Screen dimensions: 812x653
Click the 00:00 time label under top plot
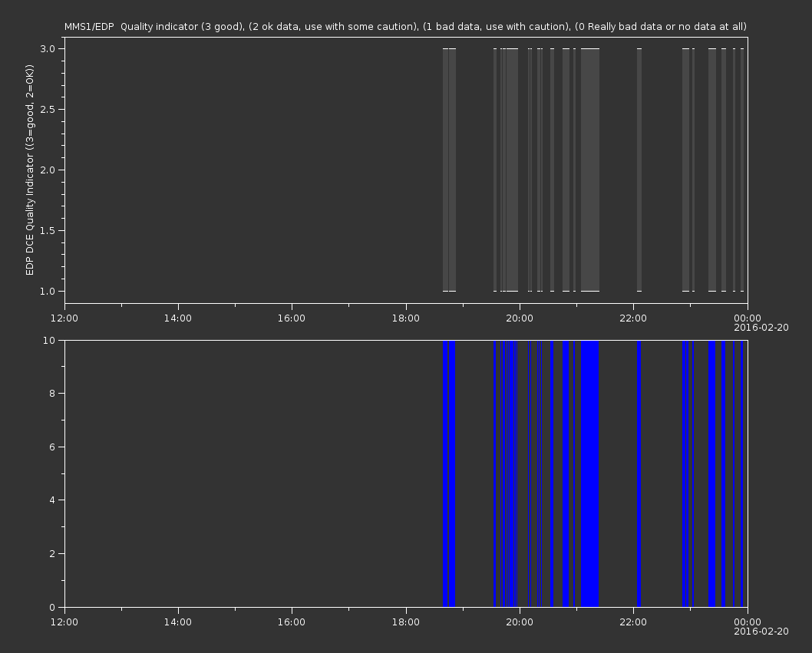click(x=748, y=318)
